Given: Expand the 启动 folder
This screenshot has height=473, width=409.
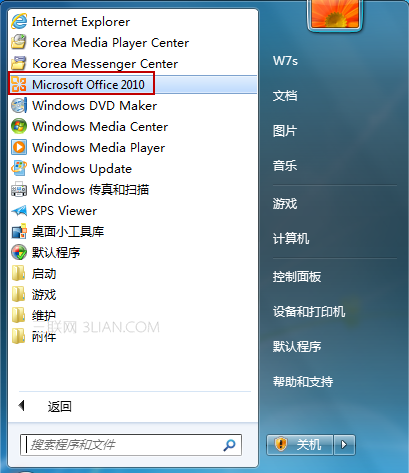Looking at the screenshot, I should 132,273.
